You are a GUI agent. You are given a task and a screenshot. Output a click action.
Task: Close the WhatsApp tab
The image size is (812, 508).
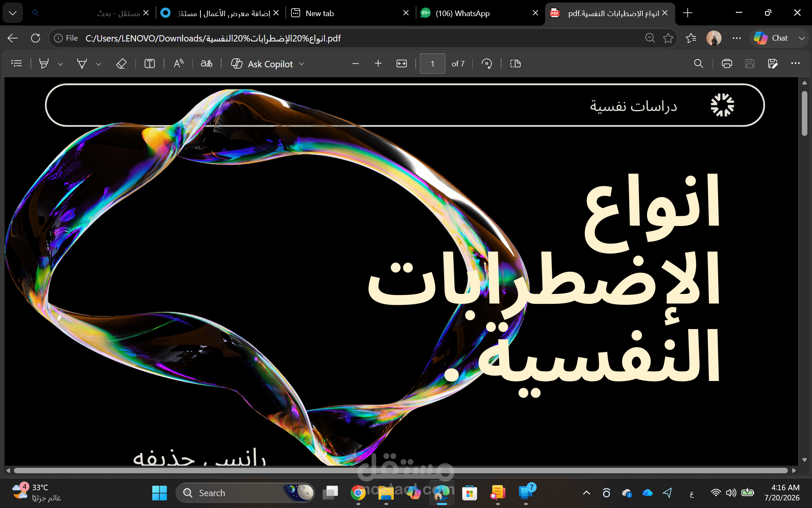[535, 13]
